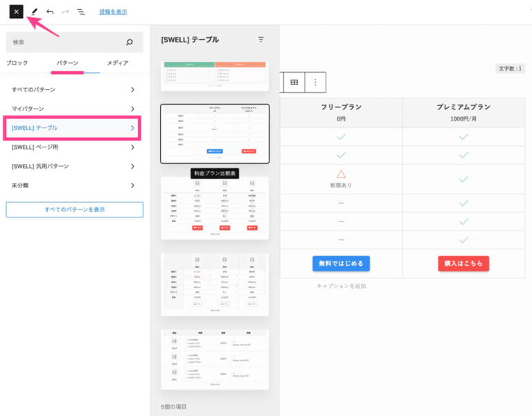Click the red 購入はこちら button
This screenshot has width=532, height=416.
(x=463, y=263)
